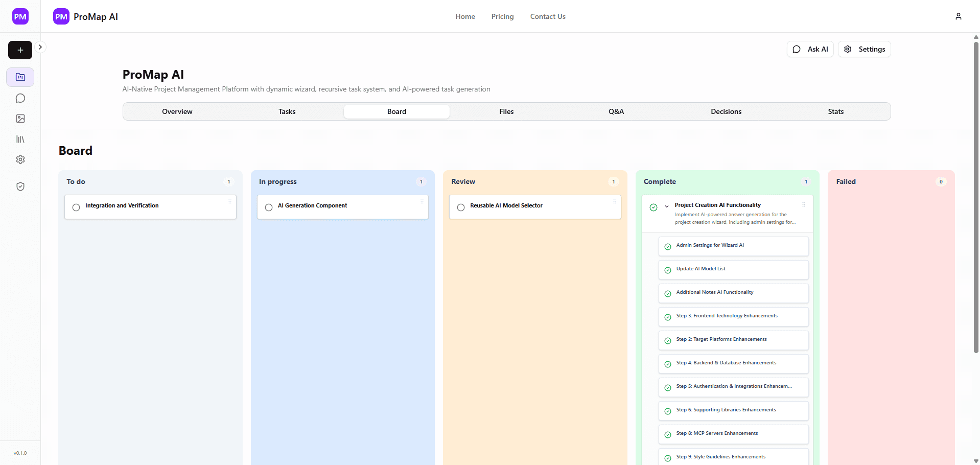Expand the left sidebar with chevron

[x=40, y=47]
